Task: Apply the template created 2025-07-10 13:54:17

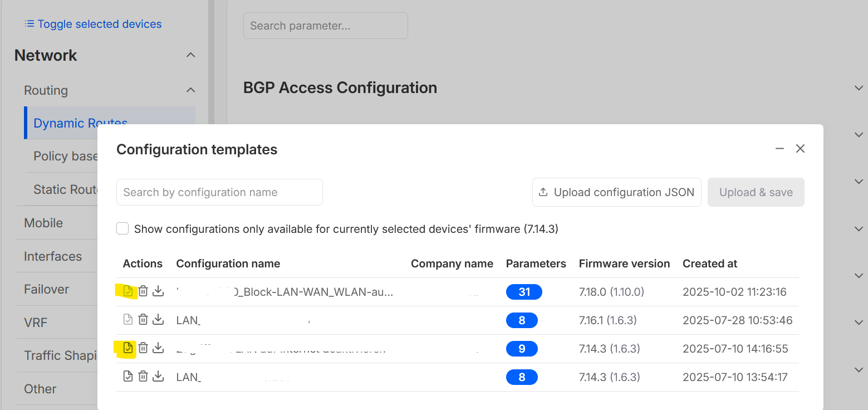Action: click(128, 377)
